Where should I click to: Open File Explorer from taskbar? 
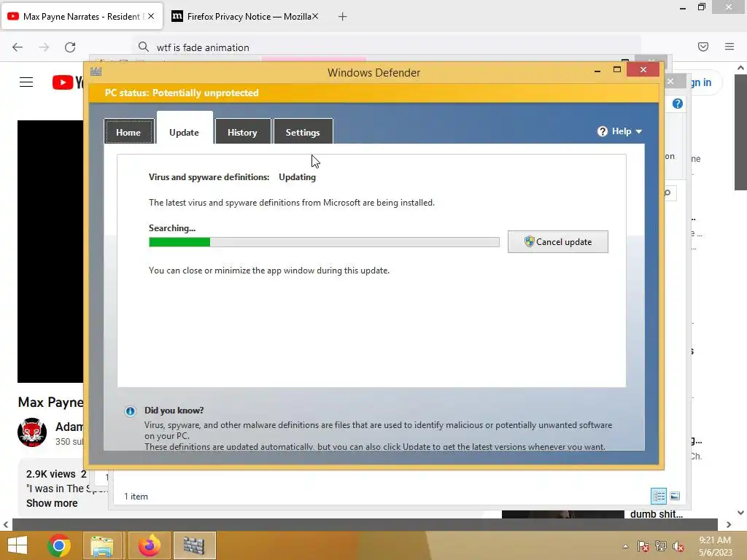pos(102,545)
